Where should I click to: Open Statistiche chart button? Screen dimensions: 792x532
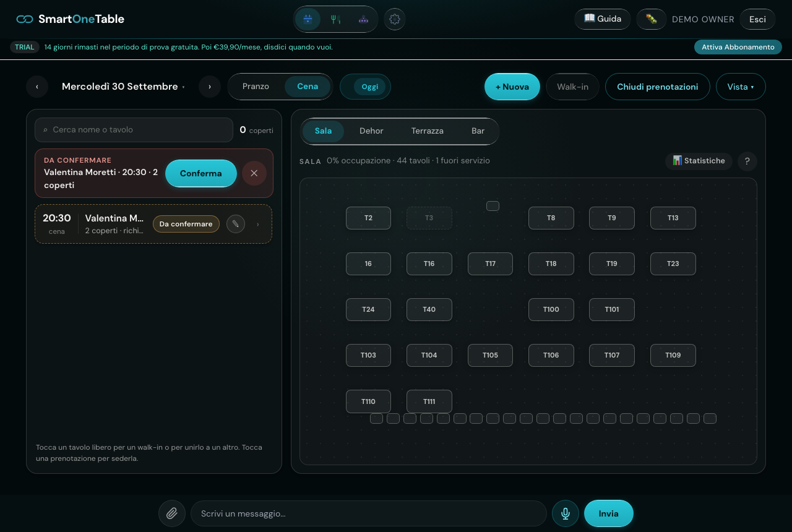(x=699, y=161)
